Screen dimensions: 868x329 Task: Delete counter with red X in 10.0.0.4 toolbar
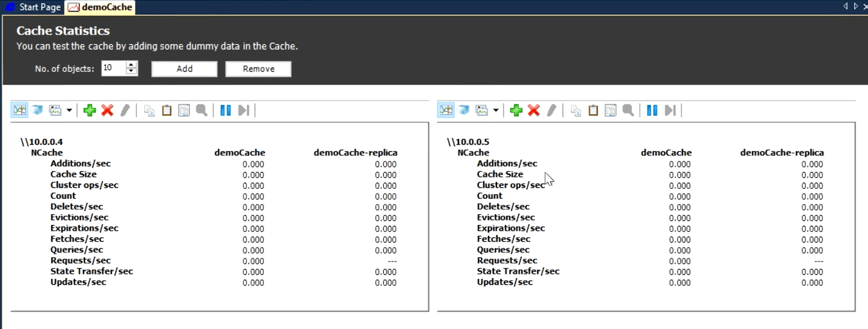[x=107, y=110]
